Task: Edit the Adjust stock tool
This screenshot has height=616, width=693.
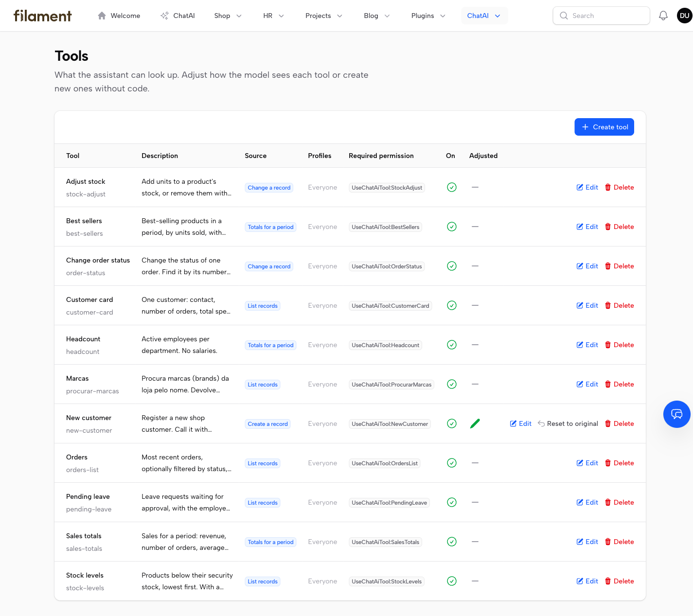Action: point(587,187)
